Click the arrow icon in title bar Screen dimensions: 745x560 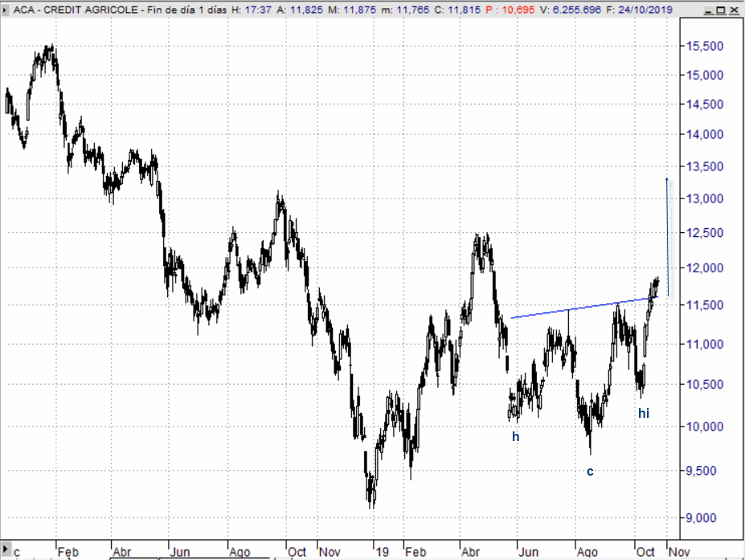(6, 10)
